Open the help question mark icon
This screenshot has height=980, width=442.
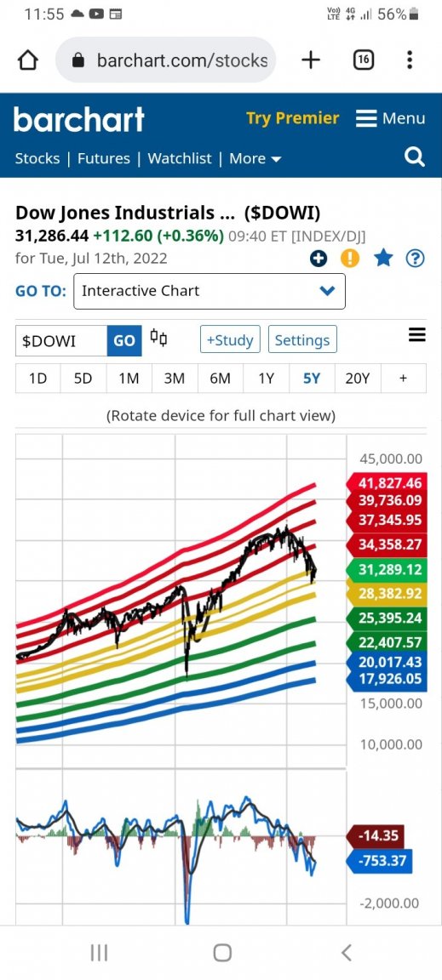click(x=415, y=258)
